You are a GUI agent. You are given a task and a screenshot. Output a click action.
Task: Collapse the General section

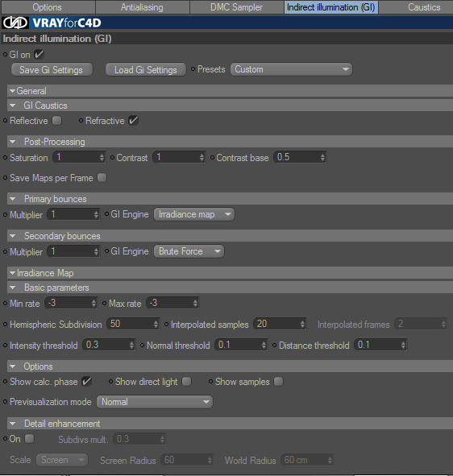click(x=12, y=91)
